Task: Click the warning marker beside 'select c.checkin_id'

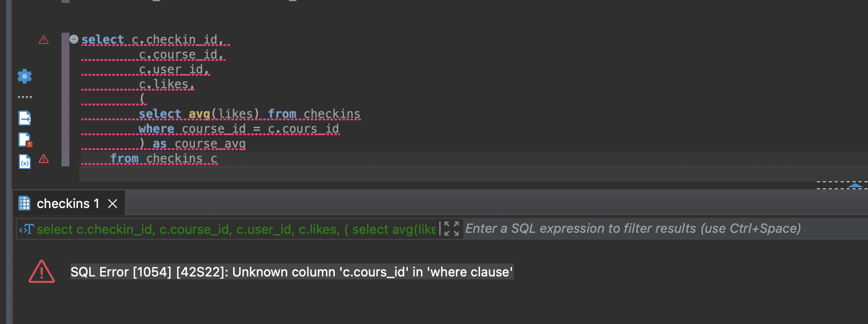Action: [x=44, y=40]
